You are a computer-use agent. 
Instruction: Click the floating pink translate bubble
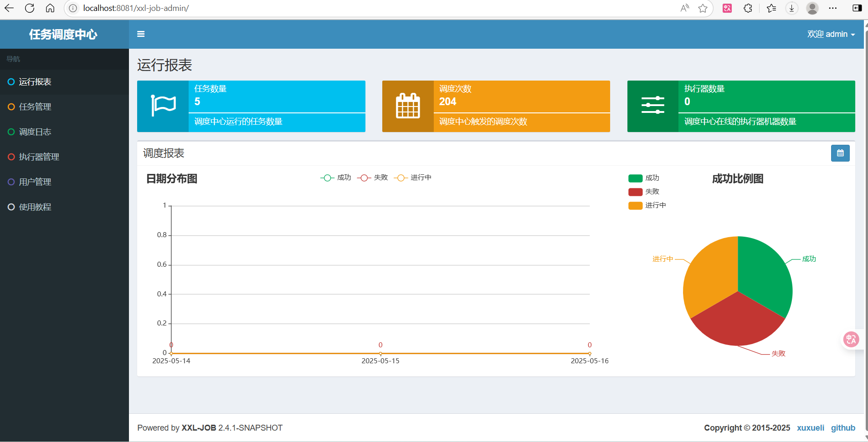851,340
